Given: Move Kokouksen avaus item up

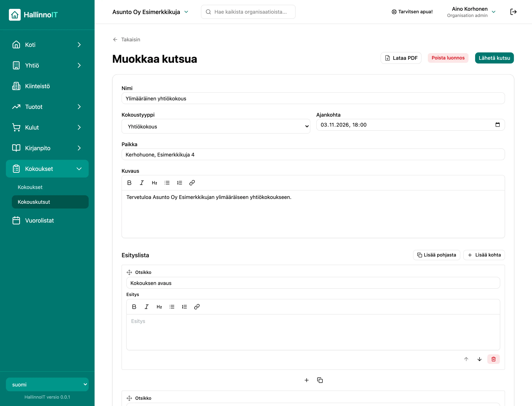Looking at the screenshot, I should pos(466,359).
